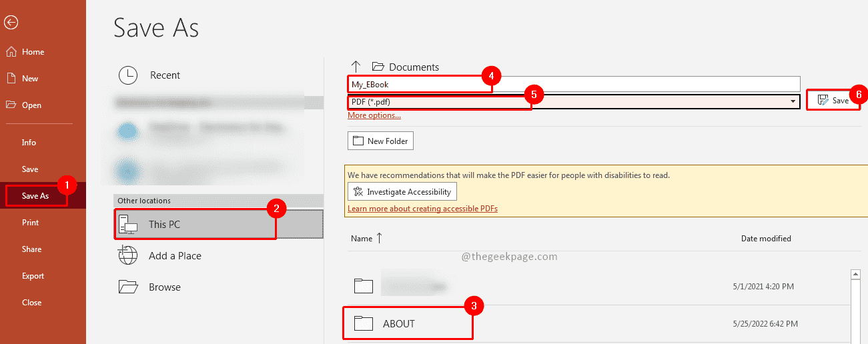Screen dimensions: 868x344
Task: Click the New blank page icon
Action: [11, 78]
